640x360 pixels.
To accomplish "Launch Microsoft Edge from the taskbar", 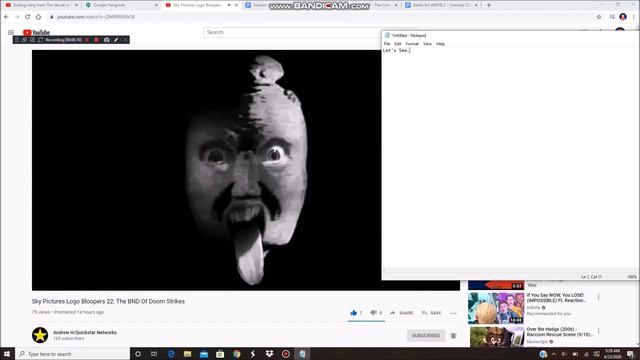I will (x=171, y=354).
